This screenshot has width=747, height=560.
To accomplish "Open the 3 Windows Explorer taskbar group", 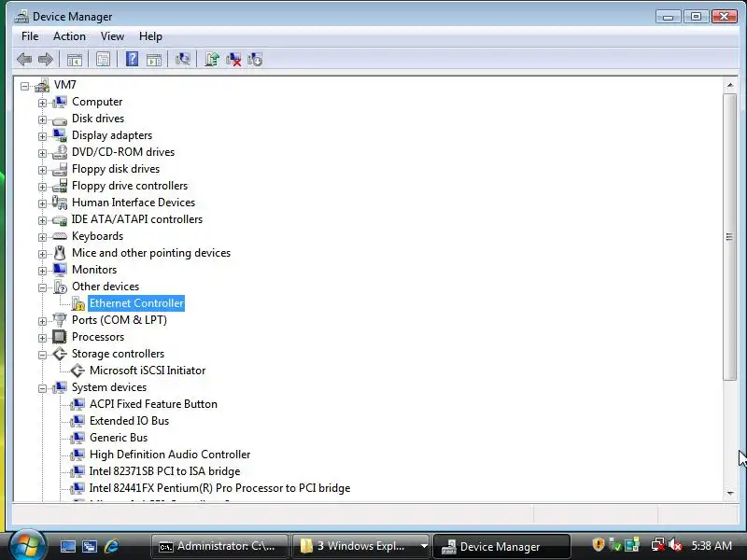I will pyautogui.click(x=360, y=546).
